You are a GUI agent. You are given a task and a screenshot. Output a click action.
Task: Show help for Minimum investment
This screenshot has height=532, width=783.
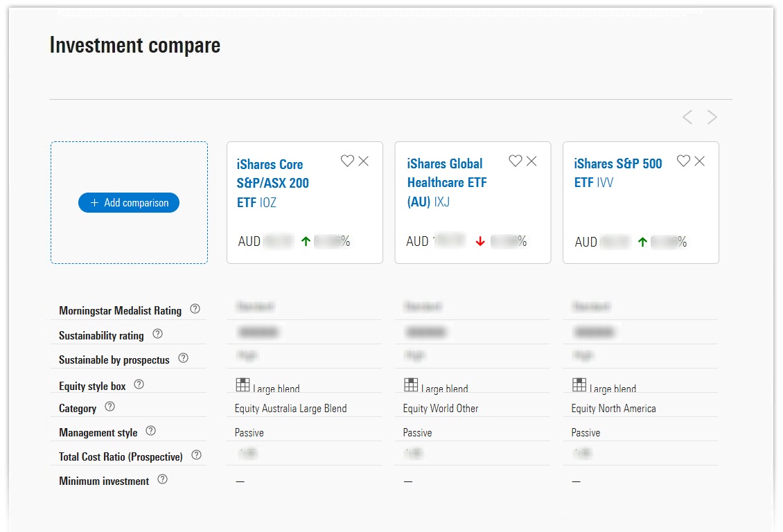163,479
